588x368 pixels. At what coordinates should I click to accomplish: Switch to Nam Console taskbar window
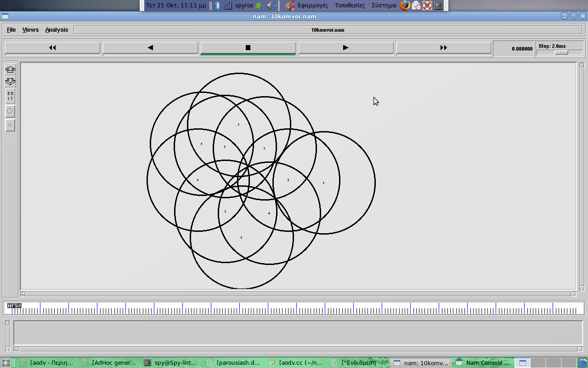[x=482, y=362]
